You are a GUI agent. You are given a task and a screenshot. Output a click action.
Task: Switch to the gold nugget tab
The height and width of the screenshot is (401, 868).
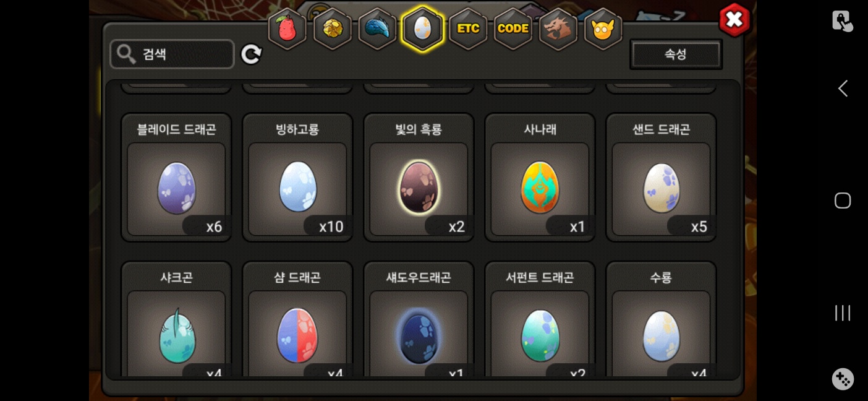click(x=333, y=28)
